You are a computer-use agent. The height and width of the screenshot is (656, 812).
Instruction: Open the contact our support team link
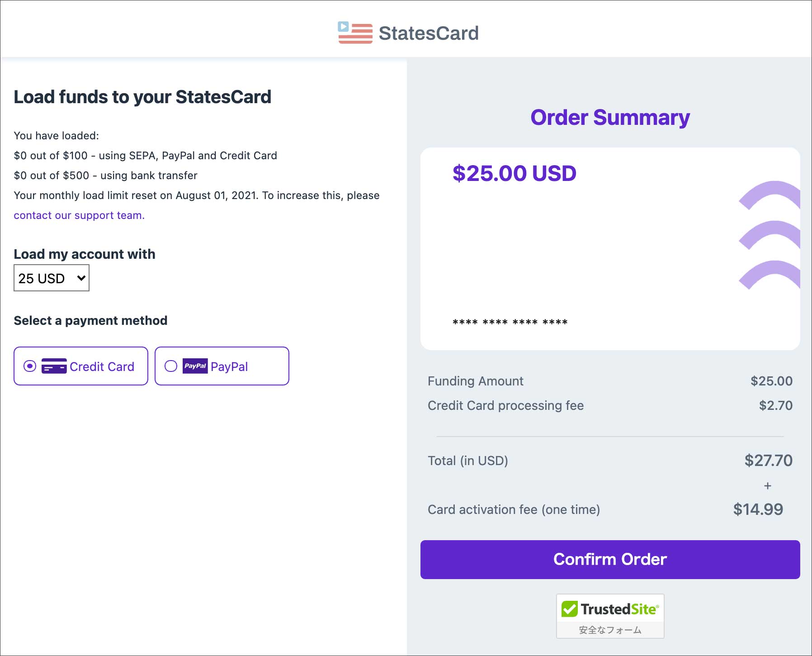(x=79, y=215)
